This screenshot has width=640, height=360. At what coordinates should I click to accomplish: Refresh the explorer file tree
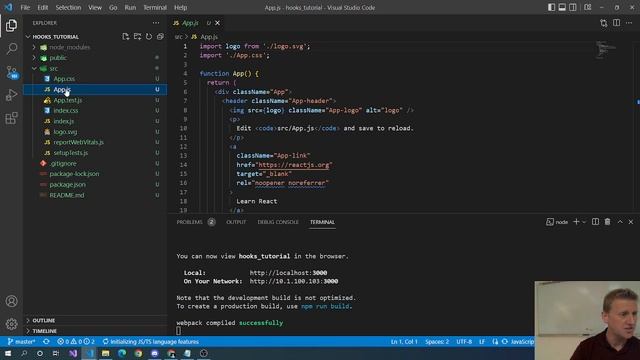[x=149, y=37]
